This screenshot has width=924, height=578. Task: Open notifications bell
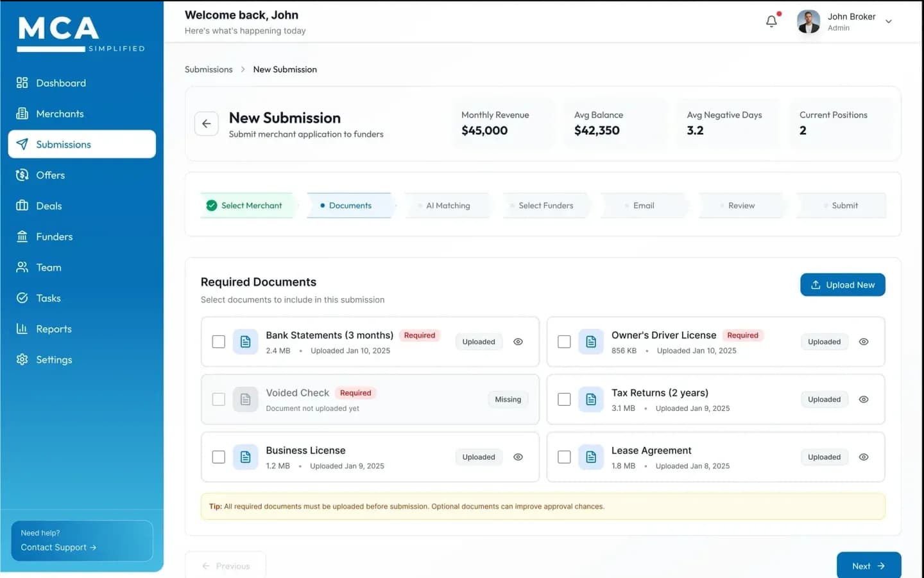click(772, 21)
